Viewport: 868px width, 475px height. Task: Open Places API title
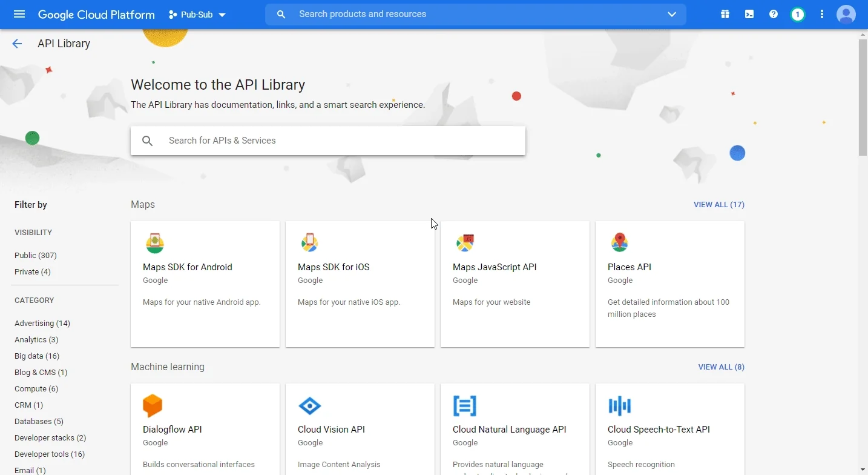point(630,267)
